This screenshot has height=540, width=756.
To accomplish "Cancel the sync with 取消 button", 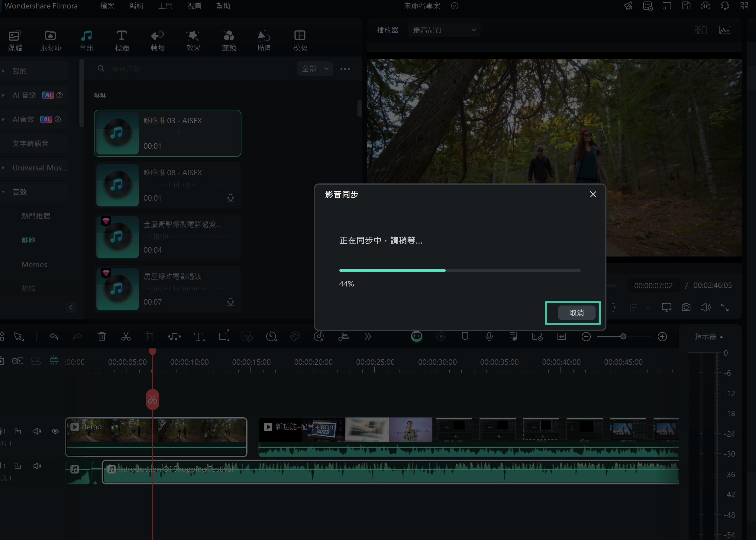I will click(577, 312).
